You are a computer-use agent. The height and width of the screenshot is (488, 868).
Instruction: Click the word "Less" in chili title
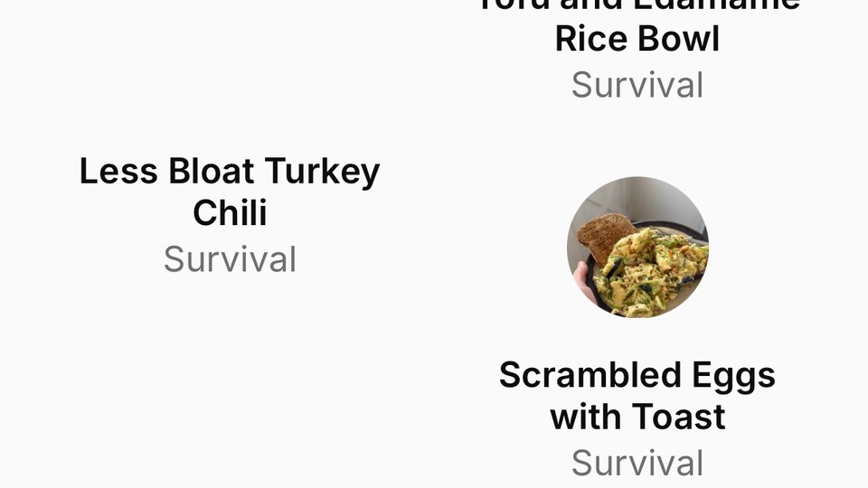pyautogui.click(x=118, y=171)
